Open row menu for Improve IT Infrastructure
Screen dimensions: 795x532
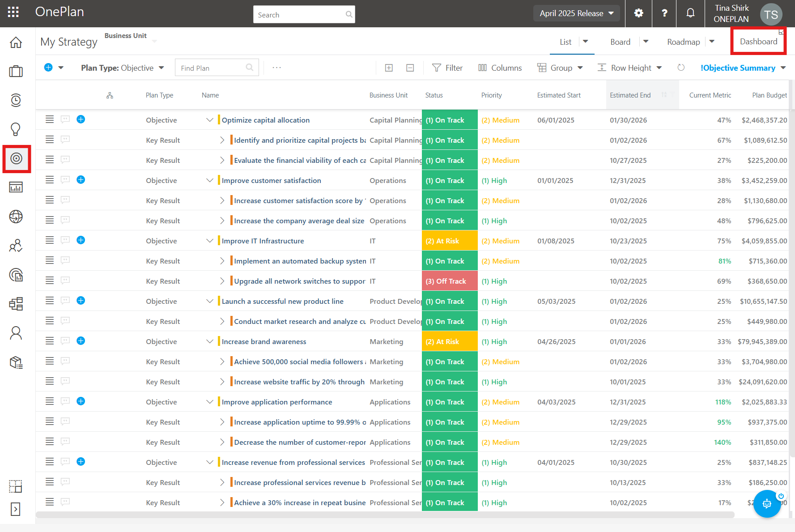point(50,240)
